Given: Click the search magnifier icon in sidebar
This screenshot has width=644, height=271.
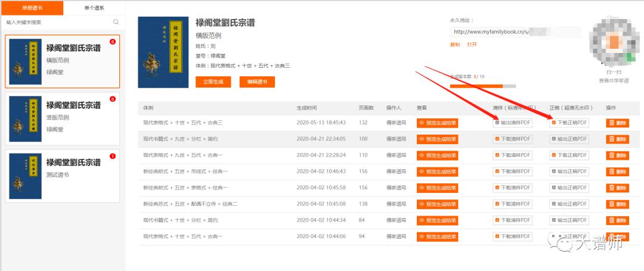Looking at the screenshot, I should tap(116, 22).
